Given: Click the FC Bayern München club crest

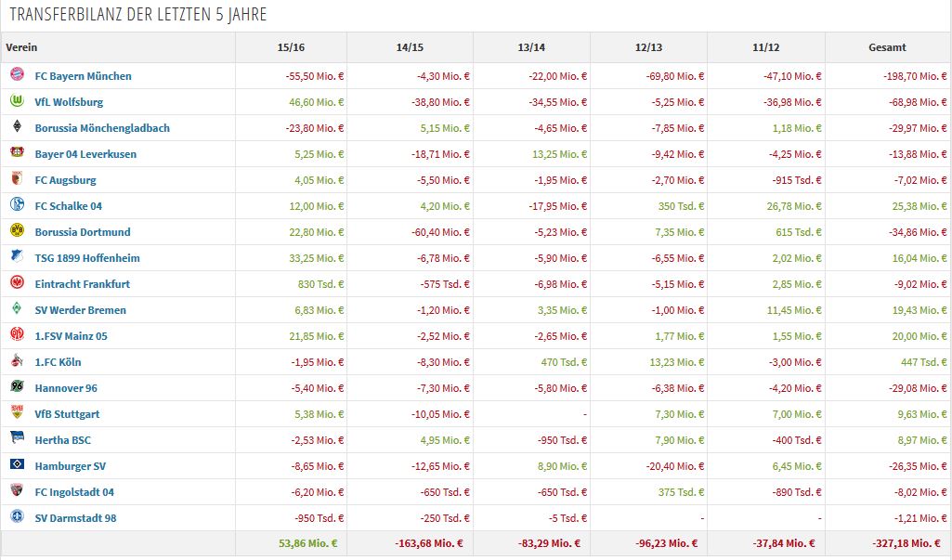Looking at the screenshot, I should (17, 74).
